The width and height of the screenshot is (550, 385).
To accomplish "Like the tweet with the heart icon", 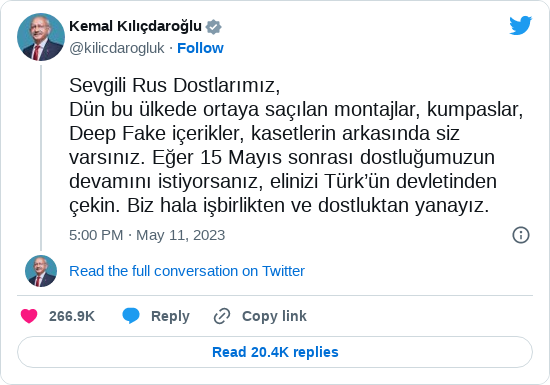I will (29, 316).
